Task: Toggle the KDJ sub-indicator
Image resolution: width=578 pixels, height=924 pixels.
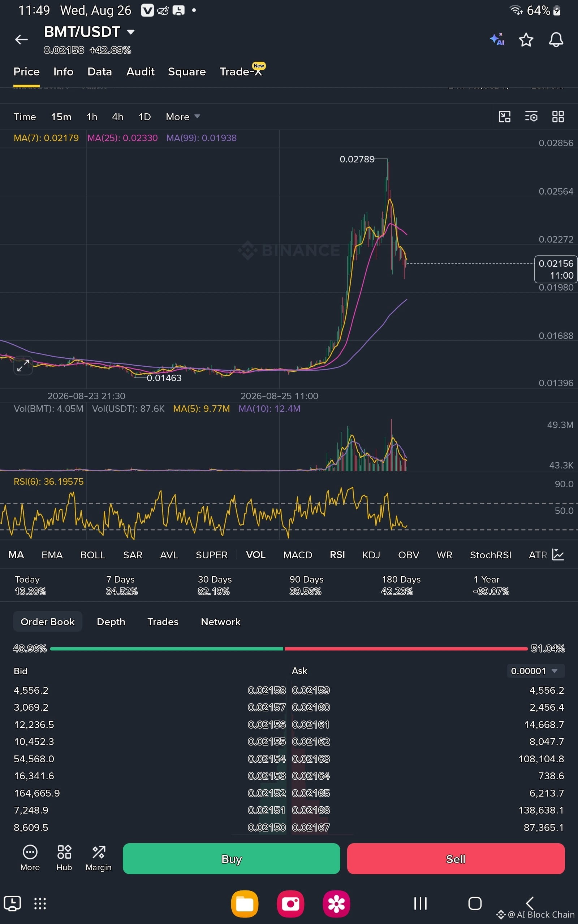Action: point(371,555)
